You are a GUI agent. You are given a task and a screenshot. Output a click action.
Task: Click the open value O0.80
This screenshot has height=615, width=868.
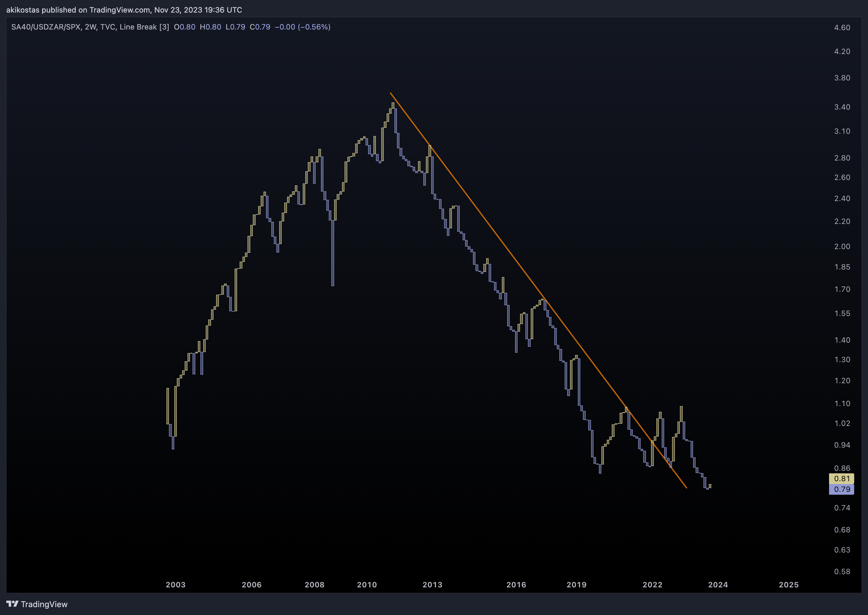tap(185, 27)
